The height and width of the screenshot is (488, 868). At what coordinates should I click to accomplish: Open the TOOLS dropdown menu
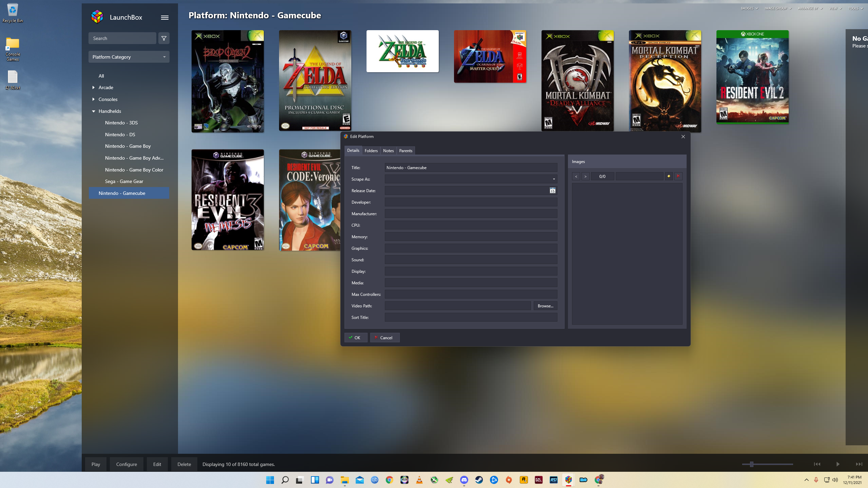(x=855, y=8)
